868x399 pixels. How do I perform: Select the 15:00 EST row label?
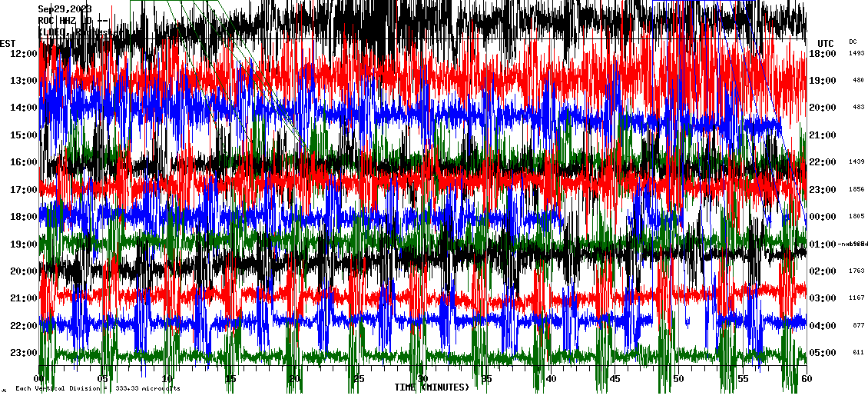point(23,135)
